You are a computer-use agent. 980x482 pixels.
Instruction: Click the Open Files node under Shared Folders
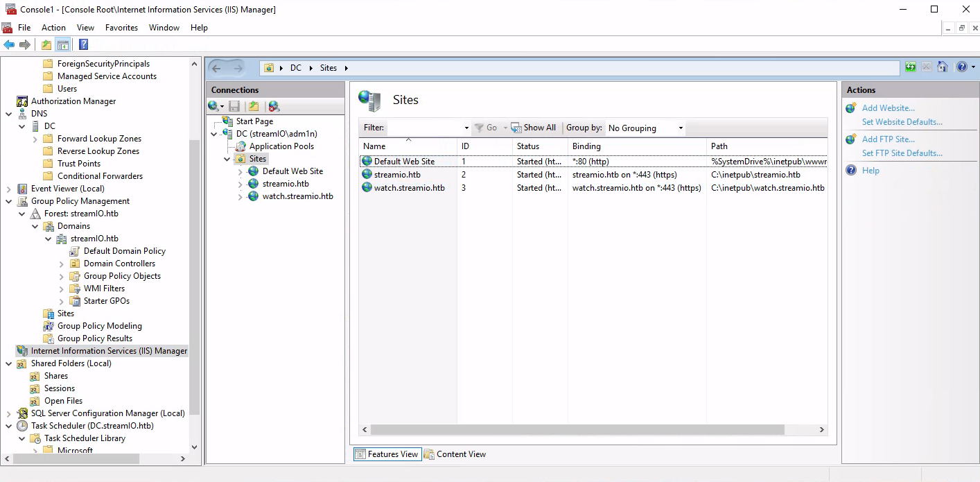pos(63,401)
